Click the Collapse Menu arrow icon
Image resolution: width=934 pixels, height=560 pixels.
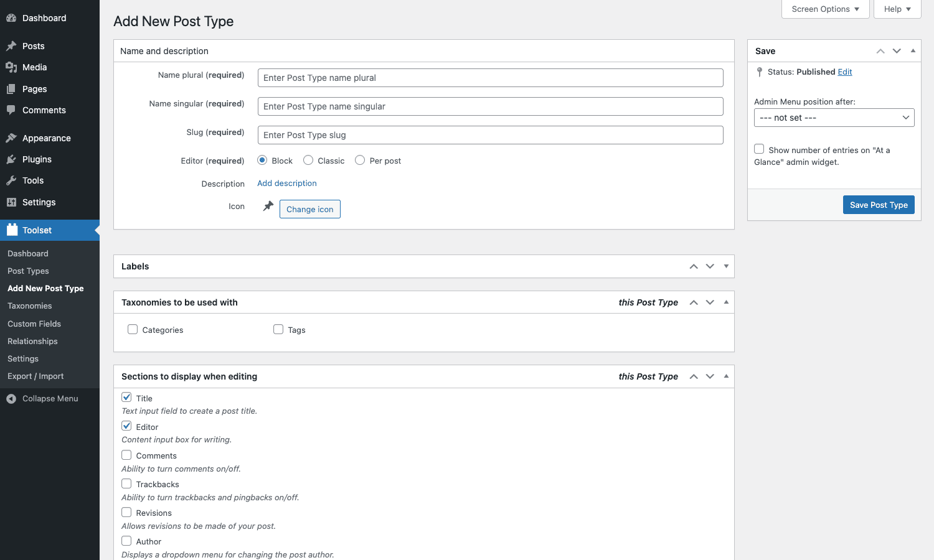pyautogui.click(x=11, y=399)
